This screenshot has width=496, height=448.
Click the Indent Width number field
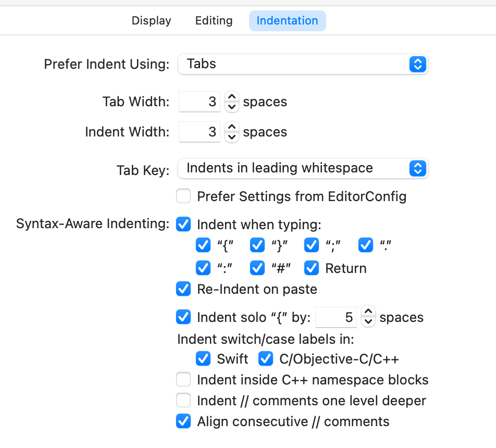(200, 132)
